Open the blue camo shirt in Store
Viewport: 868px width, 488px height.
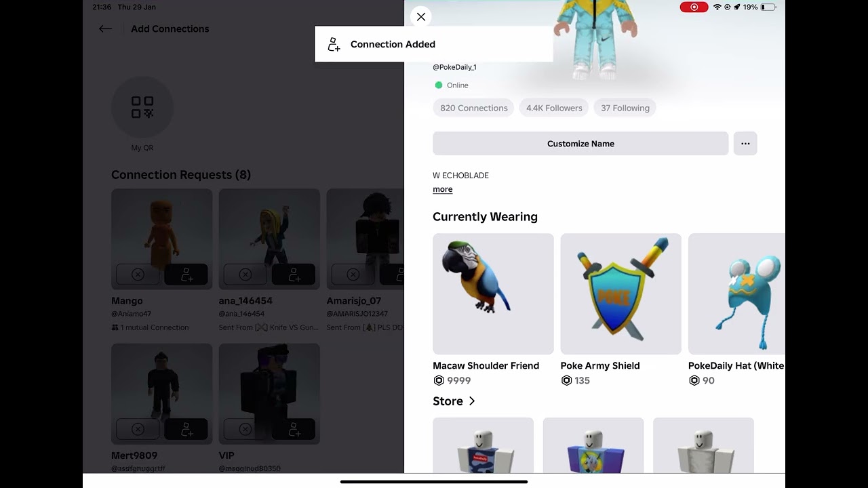pos(484,445)
